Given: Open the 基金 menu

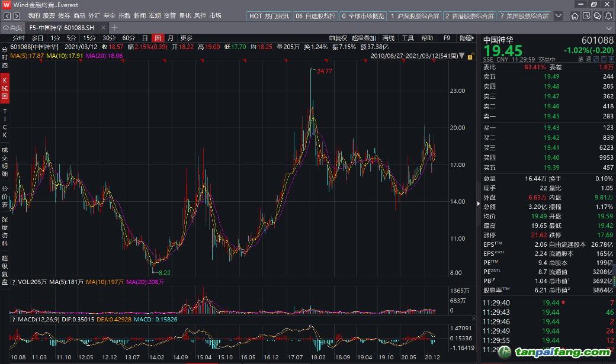Looking at the screenshot, I should tap(110, 16).
